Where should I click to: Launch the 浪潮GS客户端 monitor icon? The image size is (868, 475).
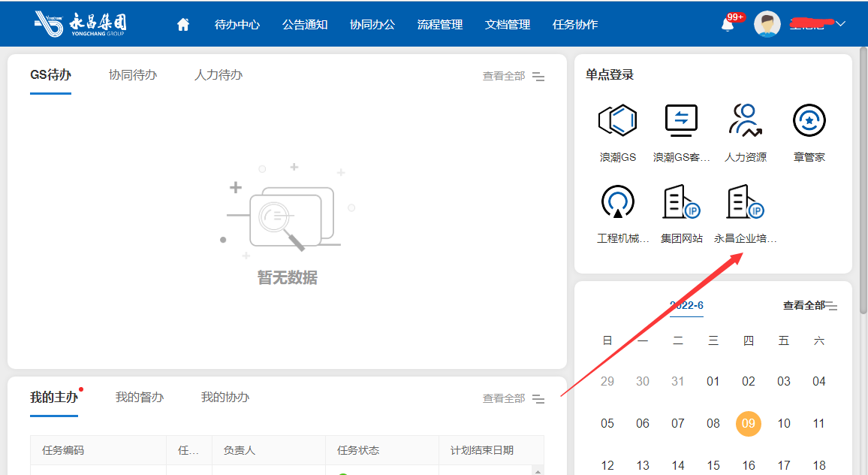pyautogui.click(x=681, y=120)
